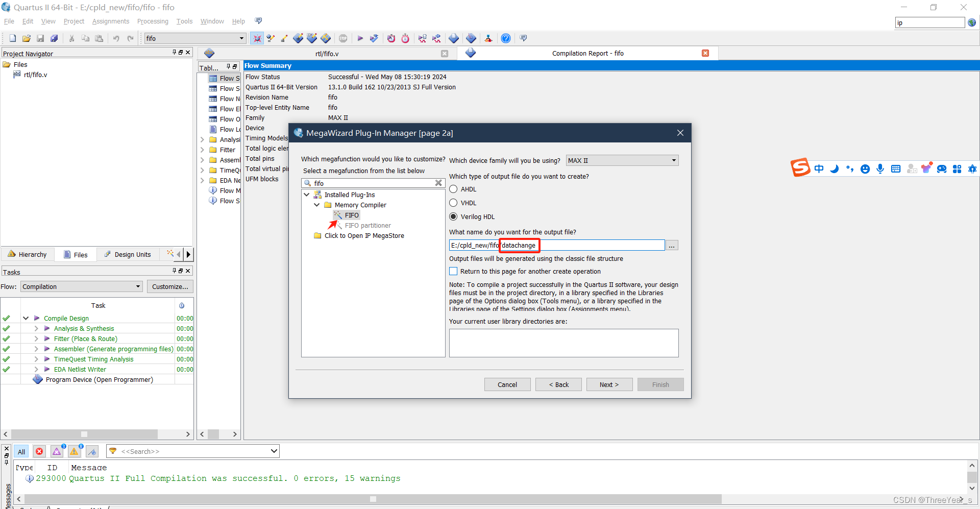
Task: Select the Verilog HDL radio button
Action: [x=453, y=216]
